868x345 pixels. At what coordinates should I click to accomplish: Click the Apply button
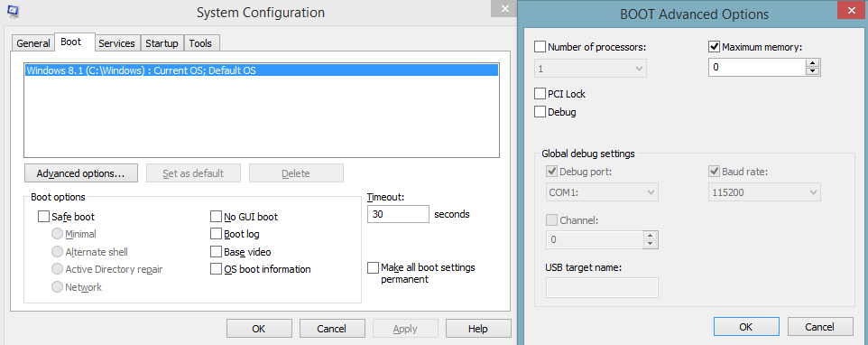tap(405, 329)
